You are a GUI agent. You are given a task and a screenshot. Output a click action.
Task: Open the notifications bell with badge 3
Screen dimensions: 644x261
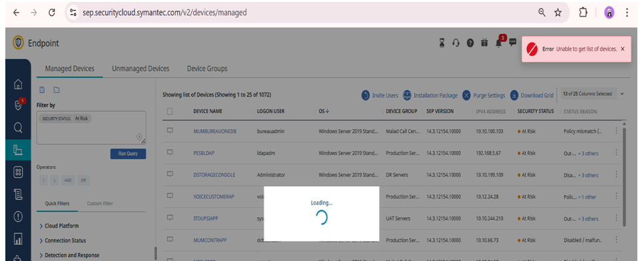click(x=499, y=42)
